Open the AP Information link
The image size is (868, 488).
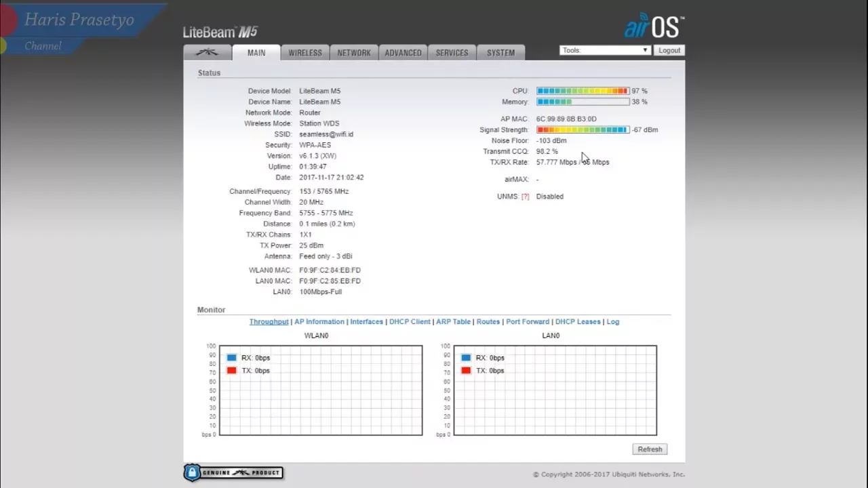pos(319,321)
